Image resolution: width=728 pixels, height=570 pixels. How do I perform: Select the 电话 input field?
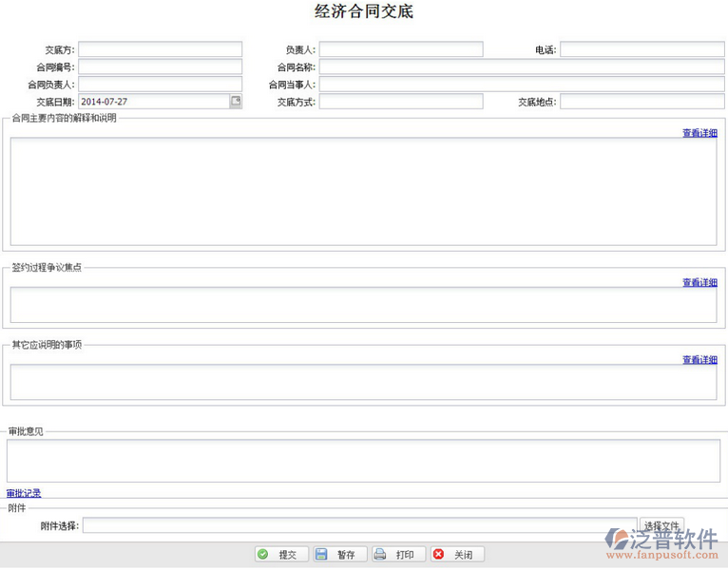642,49
